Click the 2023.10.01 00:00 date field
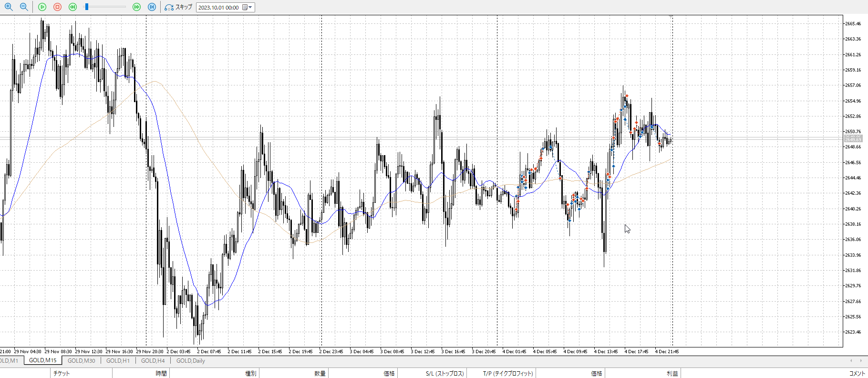868x378 pixels. tap(218, 8)
